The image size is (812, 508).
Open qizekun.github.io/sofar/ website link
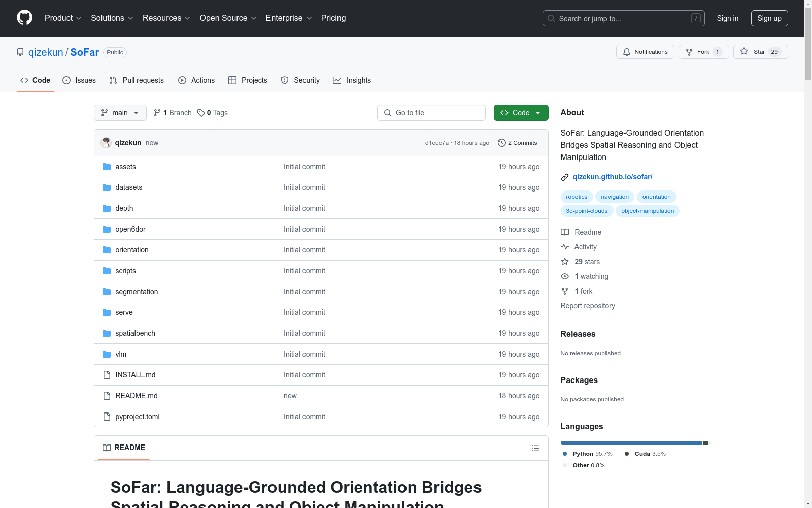[613, 177]
